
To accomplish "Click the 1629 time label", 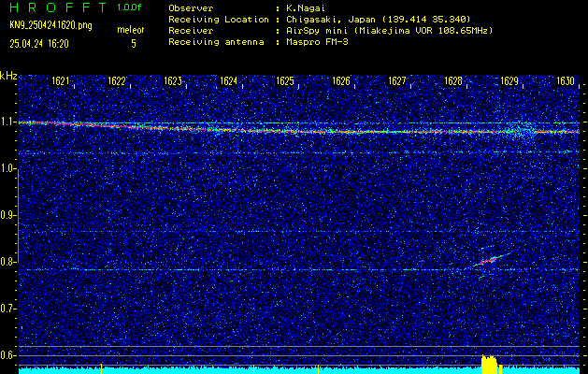I will pyautogui.click(x=509, y=81).
